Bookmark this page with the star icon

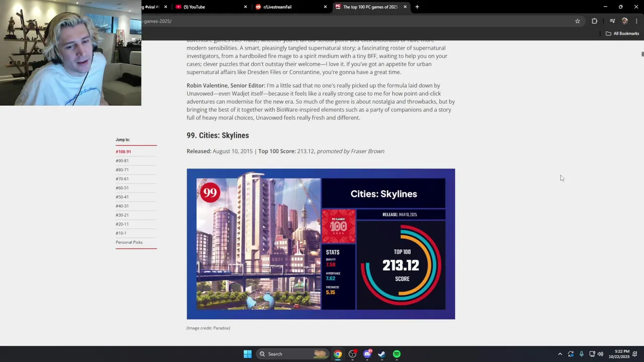578,21
